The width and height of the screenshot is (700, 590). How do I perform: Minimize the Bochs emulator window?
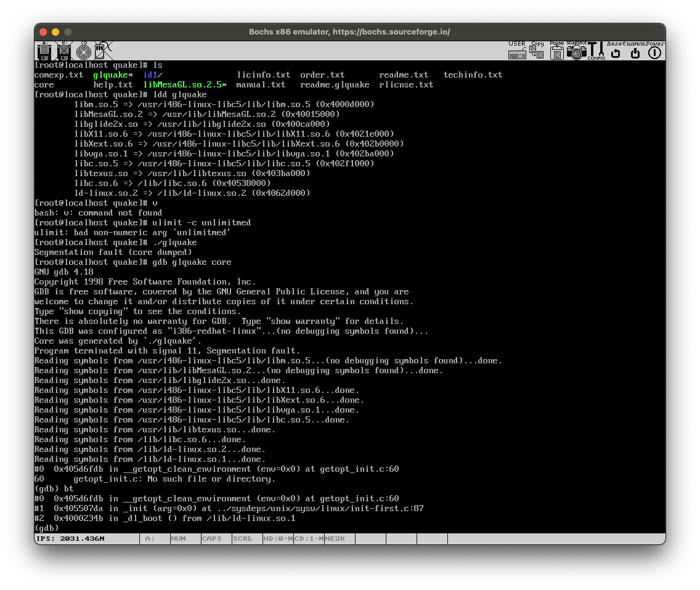(55, 32)
